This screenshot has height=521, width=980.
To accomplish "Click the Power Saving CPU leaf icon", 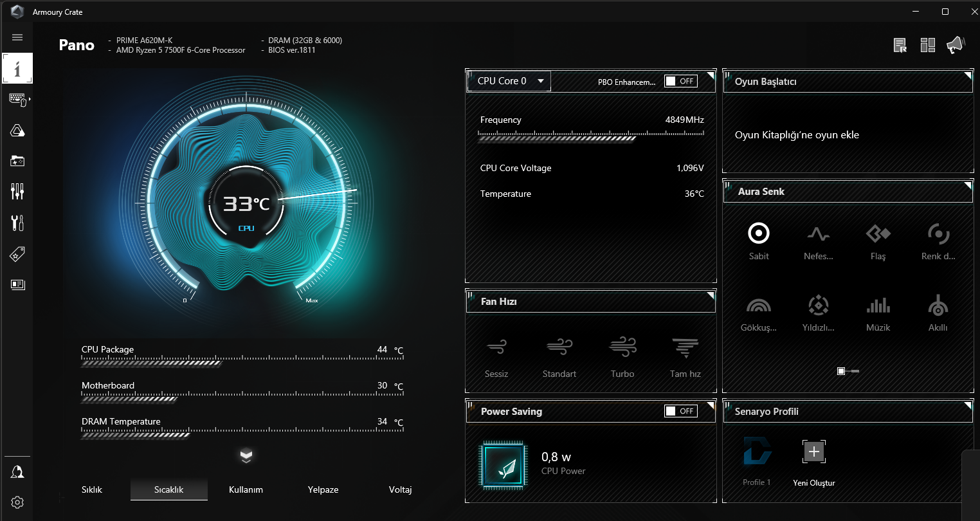I will (x=503, y=465).
